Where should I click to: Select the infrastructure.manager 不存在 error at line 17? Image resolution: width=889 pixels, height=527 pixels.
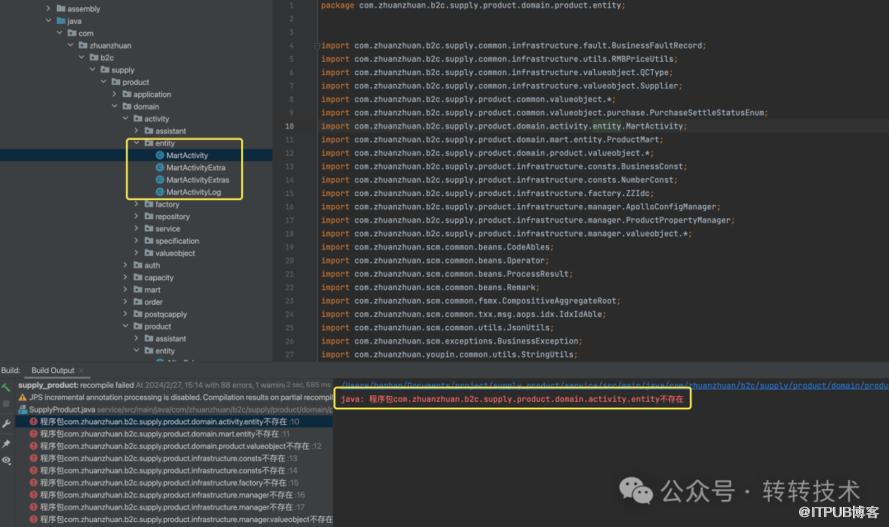tap(172, 507)
